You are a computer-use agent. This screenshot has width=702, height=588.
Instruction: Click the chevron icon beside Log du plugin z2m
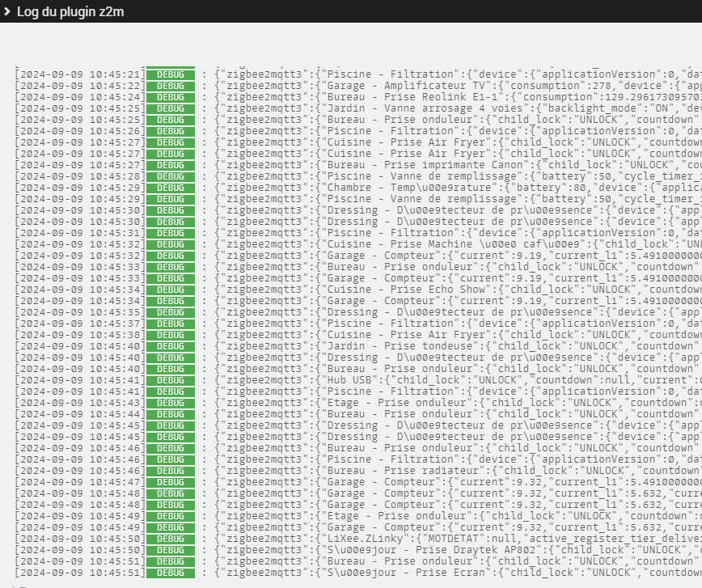pos(6,11)
